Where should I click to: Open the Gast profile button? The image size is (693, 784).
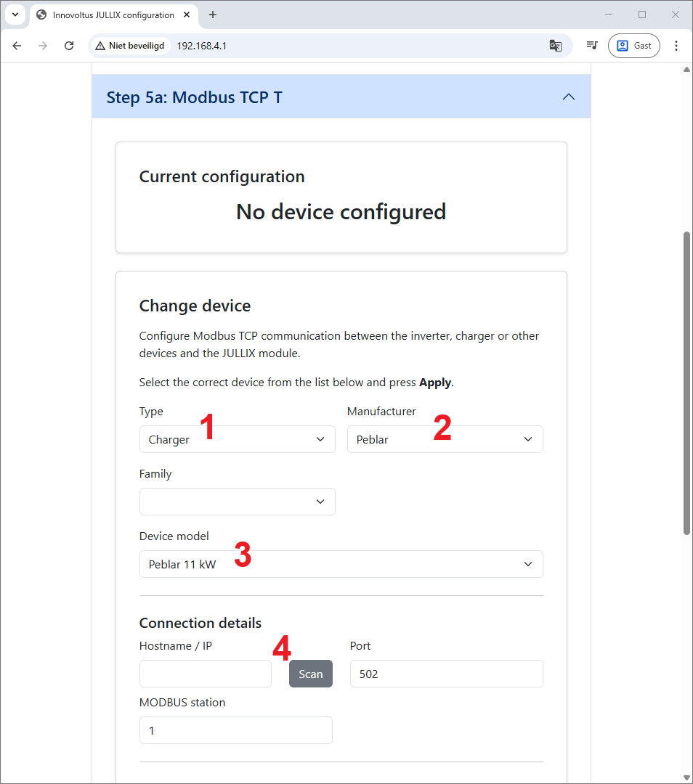click(633, 46)
